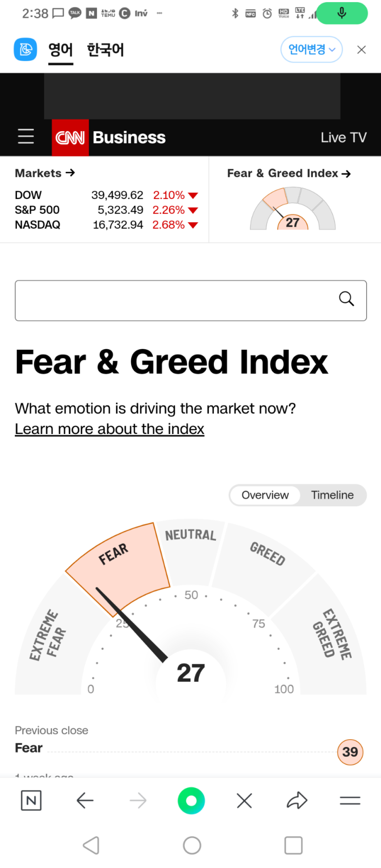The width and height of the screenshot is (381, 868).
Task: Tap the Papago translate app icon
Action: [x=25, y=49]
